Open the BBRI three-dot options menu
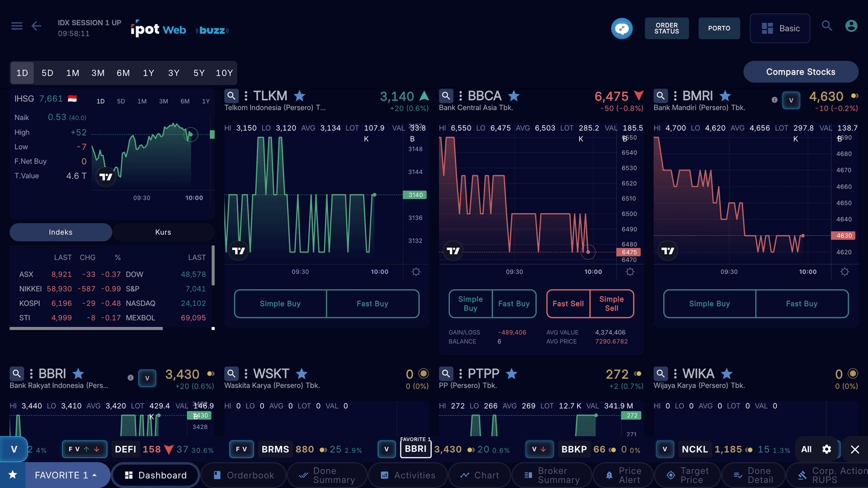The image size is (868, 488). (x=31, y=374)
